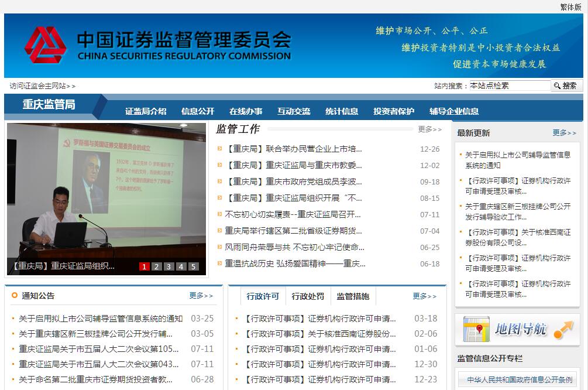Expand 更多 in 最新更新 panel

click(564, 133)
